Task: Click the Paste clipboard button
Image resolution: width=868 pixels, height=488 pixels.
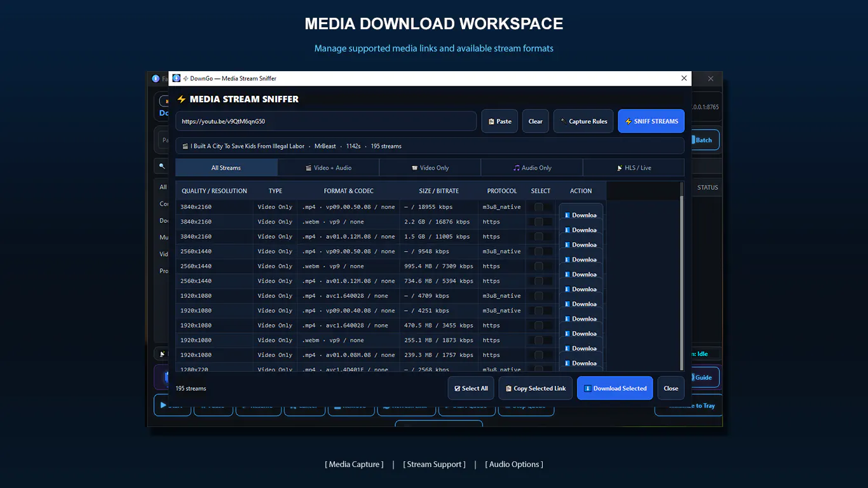Action: click(x=499, y=121)
